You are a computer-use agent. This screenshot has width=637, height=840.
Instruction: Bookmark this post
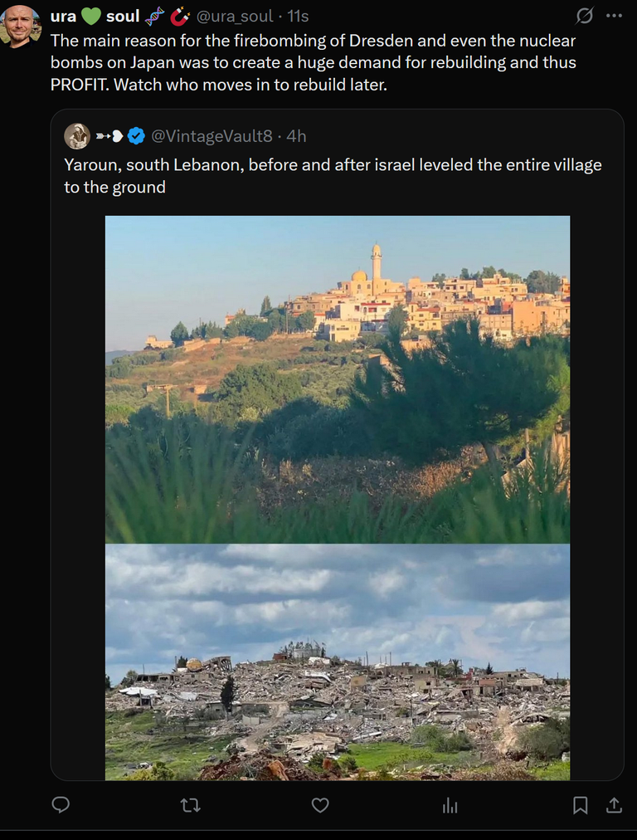pyautogui.click(x=581, y=805)
